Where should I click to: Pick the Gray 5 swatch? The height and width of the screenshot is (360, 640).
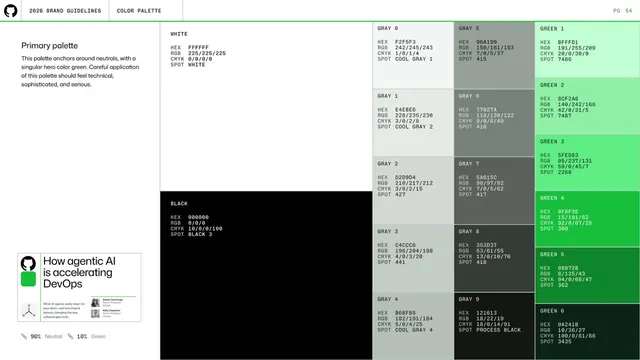[x=494, y=56]
